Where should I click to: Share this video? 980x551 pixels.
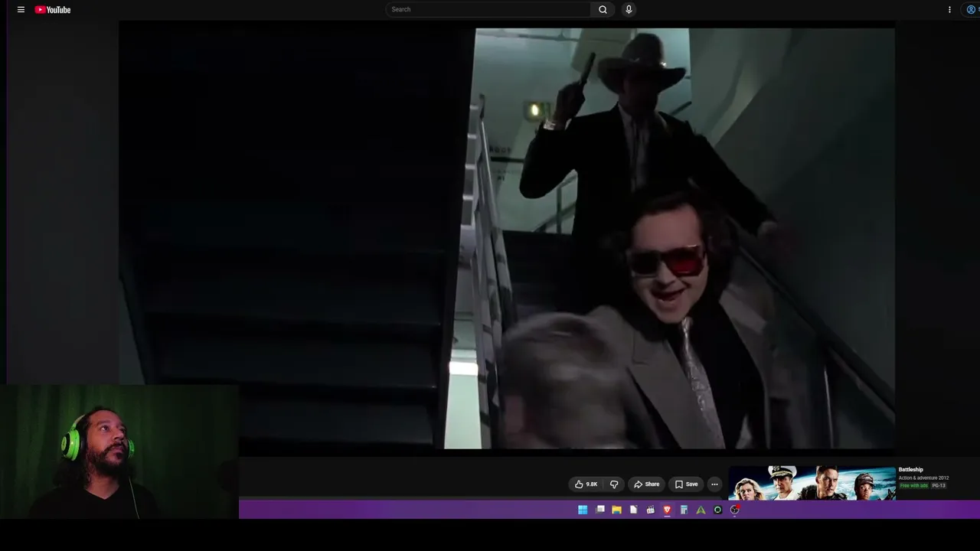646,484
